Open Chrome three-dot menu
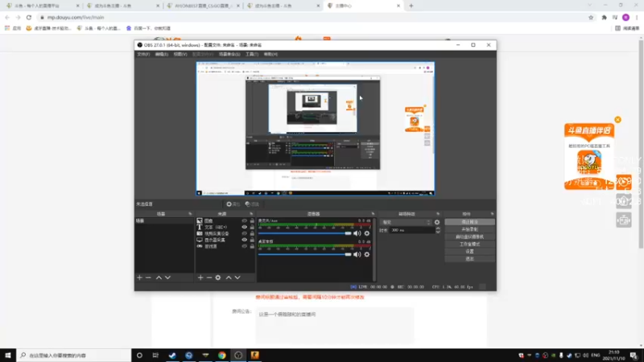 [x=637, y=18]
